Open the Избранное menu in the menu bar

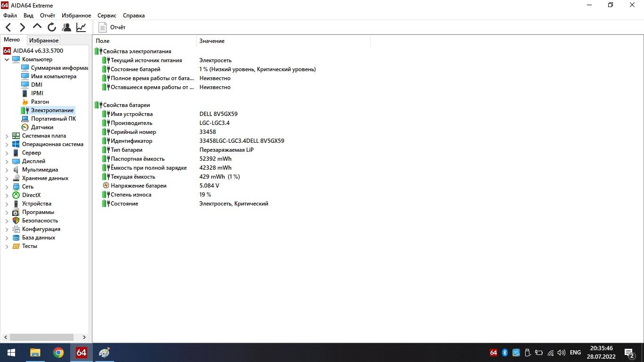(76, 16)
